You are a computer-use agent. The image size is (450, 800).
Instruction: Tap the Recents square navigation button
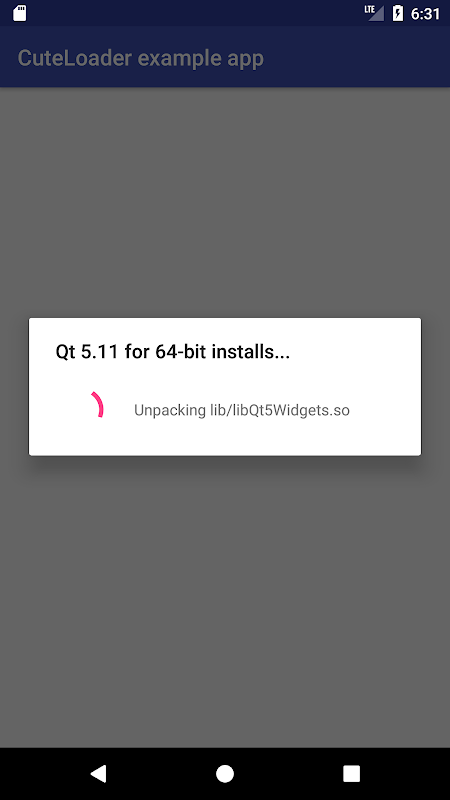[352, 773]
